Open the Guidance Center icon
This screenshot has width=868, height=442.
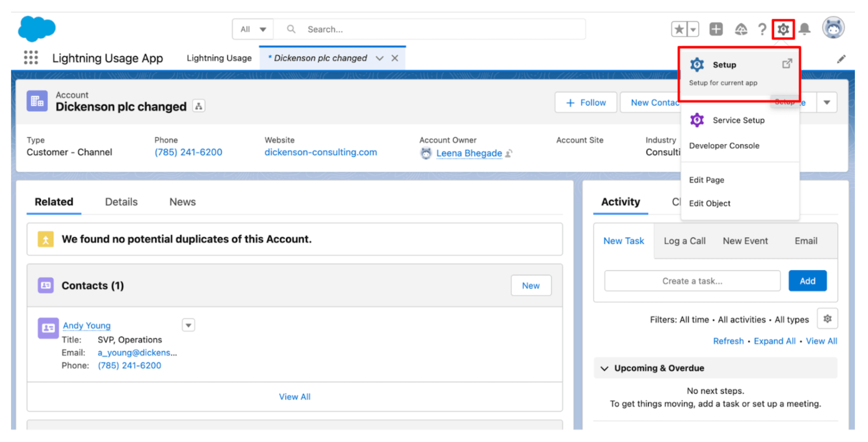[741, 29]
